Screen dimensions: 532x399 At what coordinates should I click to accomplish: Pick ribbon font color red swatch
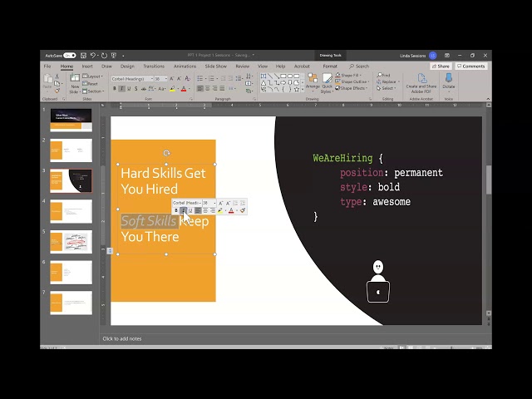point(184,89)
